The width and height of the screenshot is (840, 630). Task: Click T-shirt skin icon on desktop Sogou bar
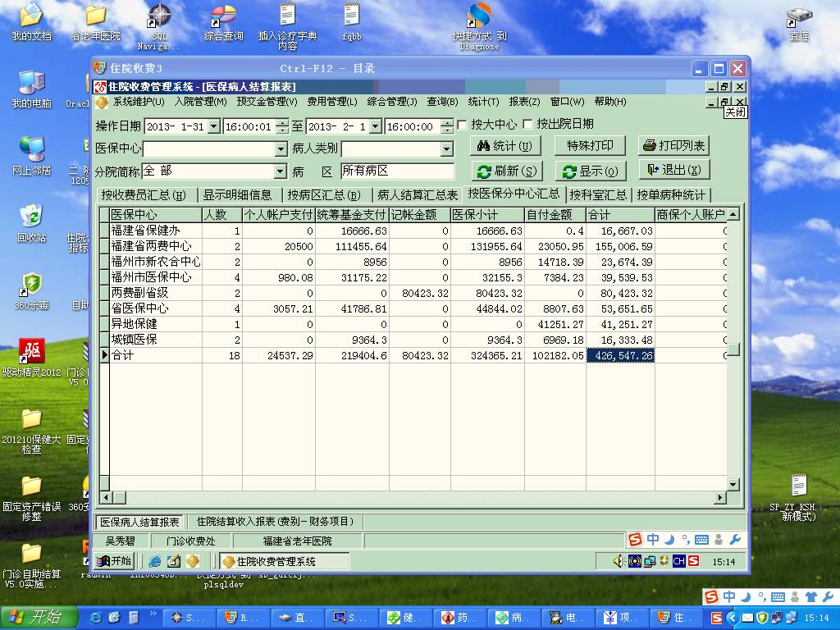click(x=811, y=597)
